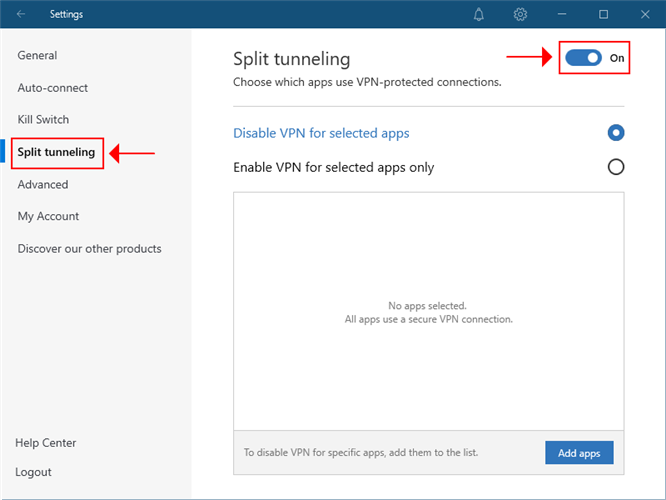Go to Auto-connect settings
Image resolution: width=666 pixels, height=500 pixels.
[52, 88]
